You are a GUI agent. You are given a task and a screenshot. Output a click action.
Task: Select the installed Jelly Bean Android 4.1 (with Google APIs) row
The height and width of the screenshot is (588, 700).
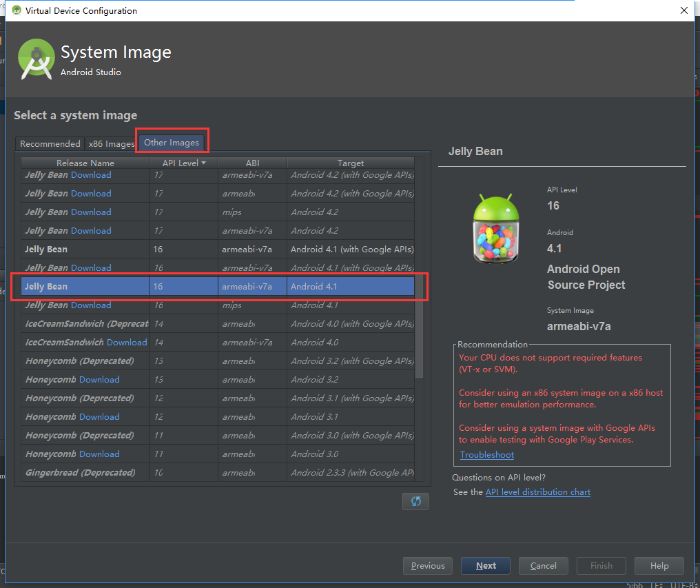(218, 250)
